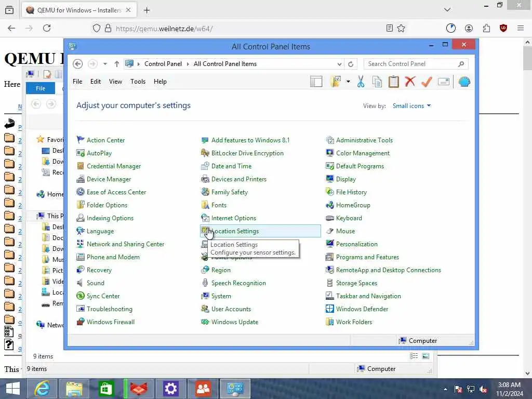Click the Windows Defender icon

[x=330, y=309]
